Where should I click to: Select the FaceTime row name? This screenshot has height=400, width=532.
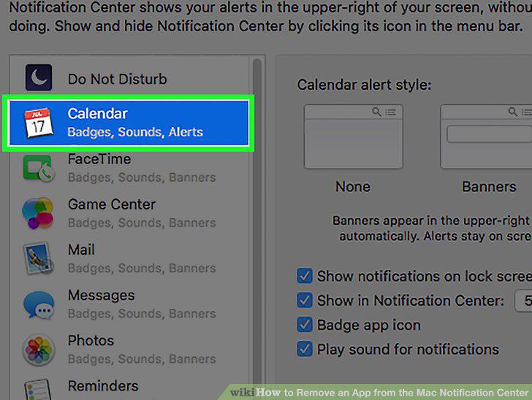pyautogui.click(x=99, y=159)
